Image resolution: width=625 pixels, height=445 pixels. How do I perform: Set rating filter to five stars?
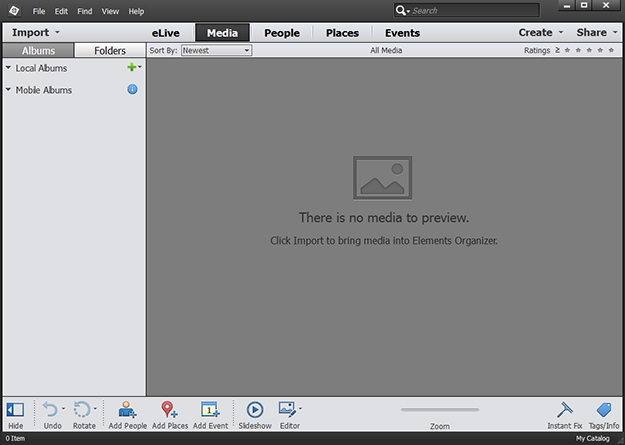click(x=611, y=50)
